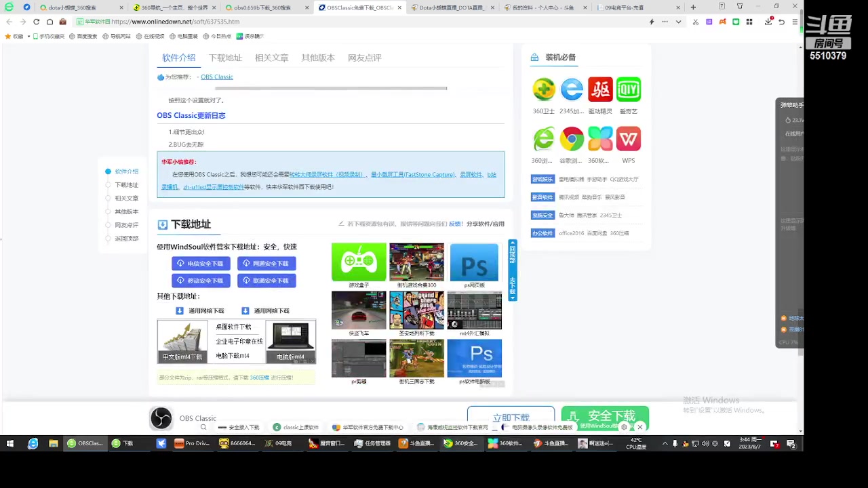Click the OBS Classic logo in bottom bar
This screenshot has height=488, width=868.
click(x=161, y=418)
